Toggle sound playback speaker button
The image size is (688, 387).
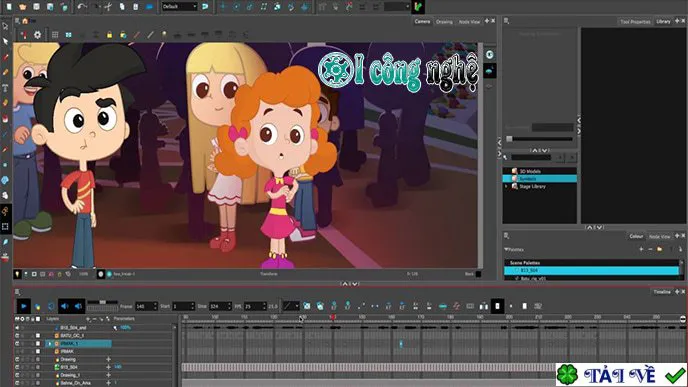[64, 306]
